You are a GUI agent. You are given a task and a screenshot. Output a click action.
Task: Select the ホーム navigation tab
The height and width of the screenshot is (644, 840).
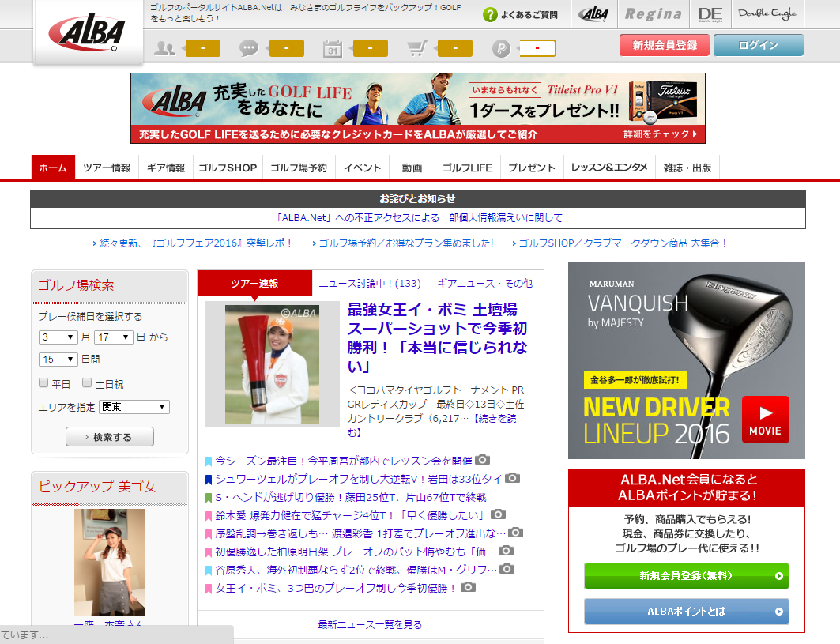point(53,168)
